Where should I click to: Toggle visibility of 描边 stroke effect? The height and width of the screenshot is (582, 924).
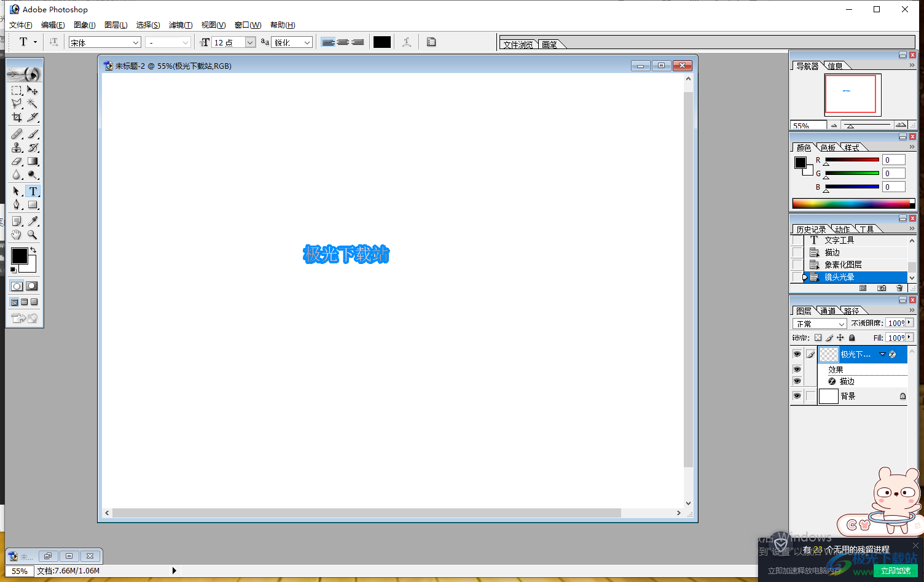[x=797, y=381]
